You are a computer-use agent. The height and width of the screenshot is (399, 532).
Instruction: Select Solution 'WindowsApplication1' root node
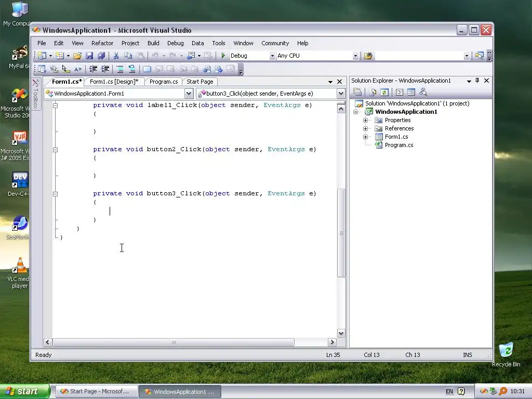417,103
